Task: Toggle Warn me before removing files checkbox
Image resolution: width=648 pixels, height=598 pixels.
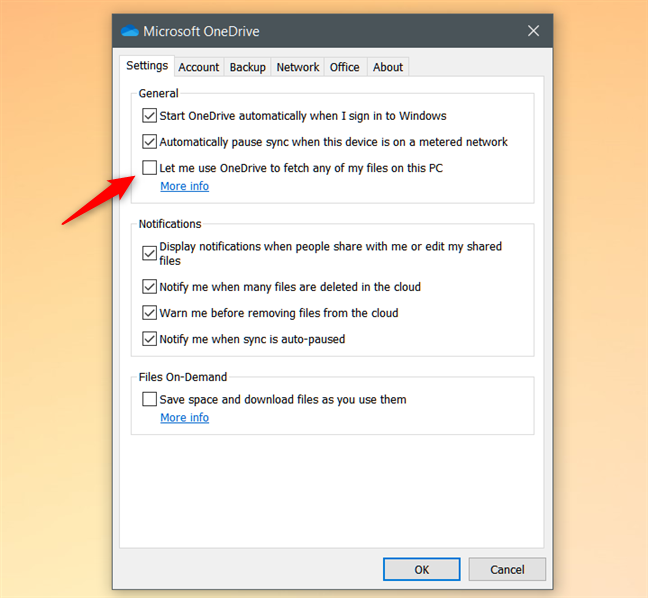Action: 149,313
